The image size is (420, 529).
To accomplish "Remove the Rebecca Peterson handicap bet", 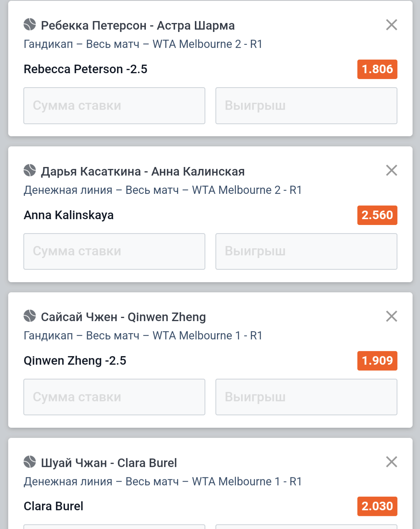I will coord(391,25).
